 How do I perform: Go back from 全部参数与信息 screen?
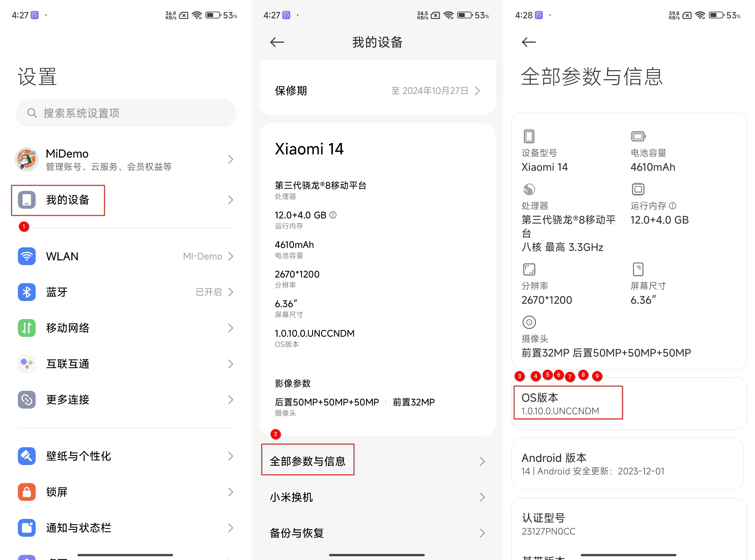(x=529, y=42)
